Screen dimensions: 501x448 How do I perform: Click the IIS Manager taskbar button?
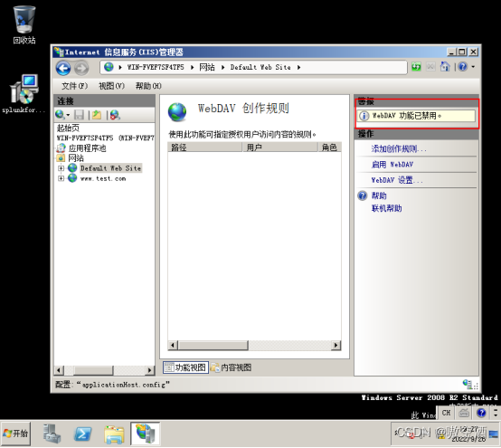click(146, 434)
